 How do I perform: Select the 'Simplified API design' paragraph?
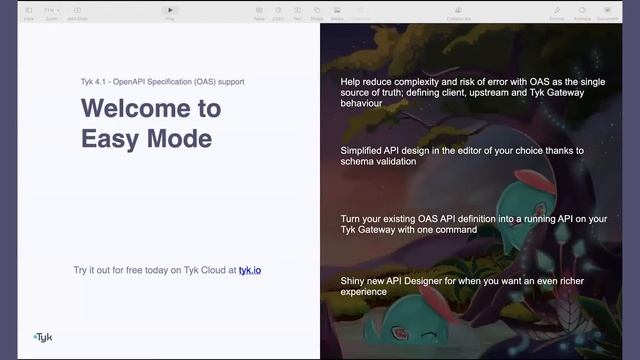tap(462, 156)
